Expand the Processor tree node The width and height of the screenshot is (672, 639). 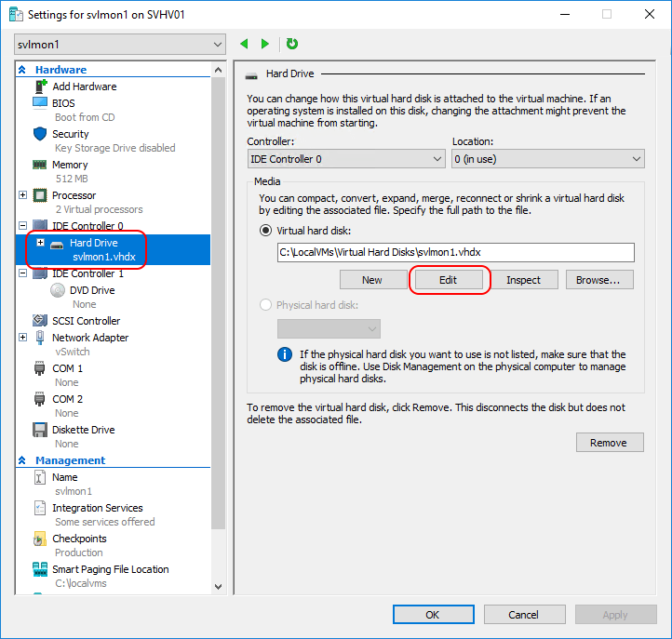[23, 195]
